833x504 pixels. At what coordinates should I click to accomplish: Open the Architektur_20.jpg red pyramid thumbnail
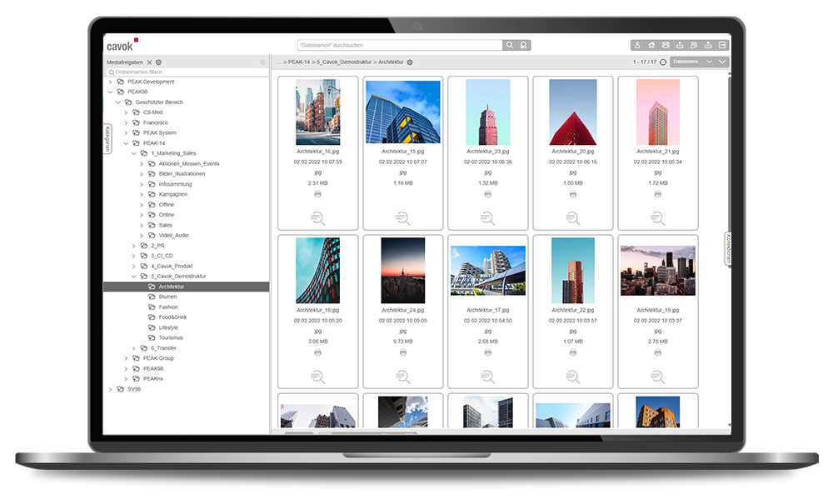[573, 112]
